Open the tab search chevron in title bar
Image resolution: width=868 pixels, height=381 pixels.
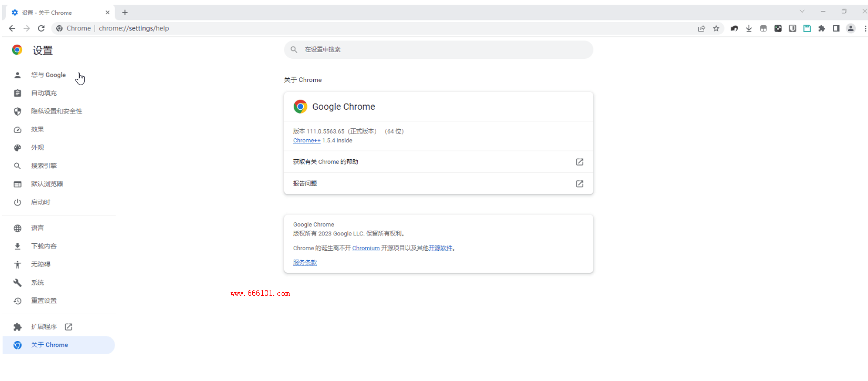[802, 11]
